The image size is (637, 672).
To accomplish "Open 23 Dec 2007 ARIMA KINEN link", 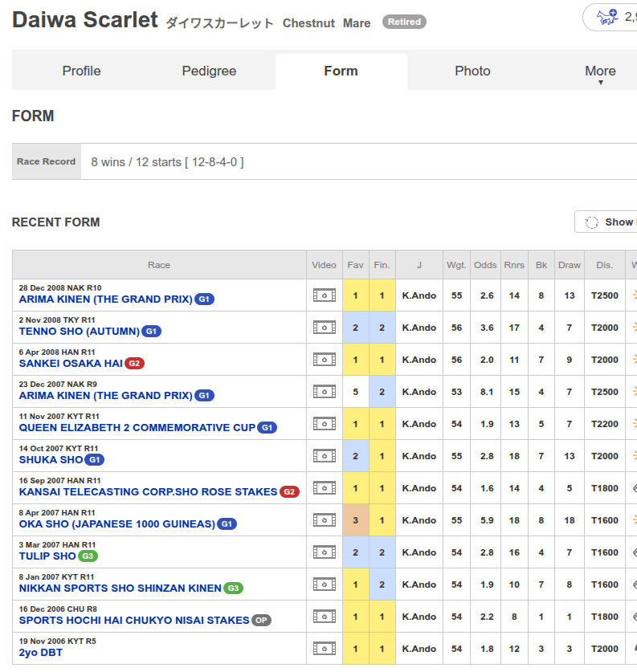I will 105,396.
